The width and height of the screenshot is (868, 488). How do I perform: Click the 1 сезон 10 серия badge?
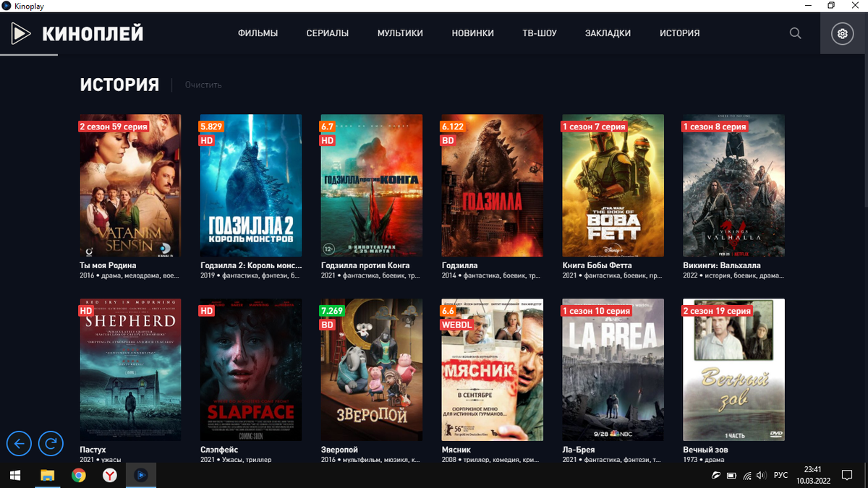pyautogui.click(x=596, y=311)
